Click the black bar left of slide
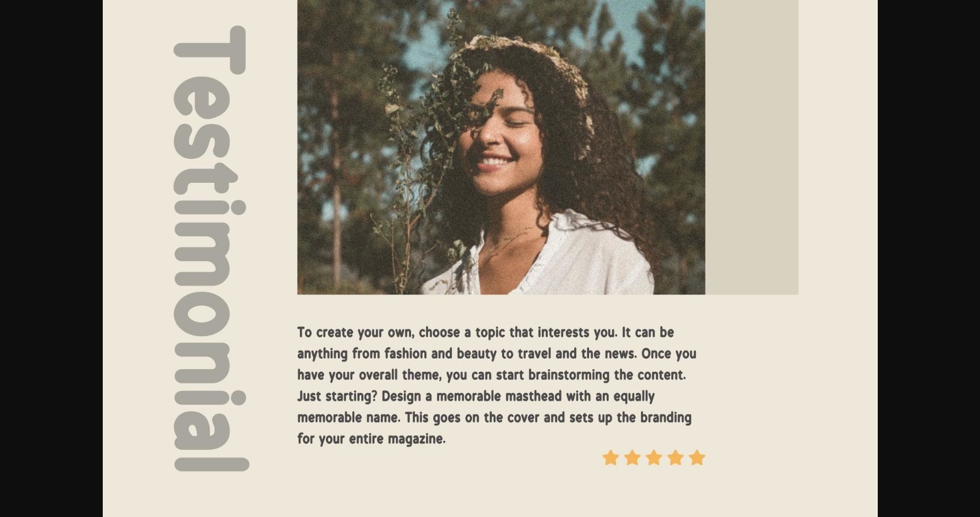The width and height of the screenshot is (980, 517). click(51, 258)
